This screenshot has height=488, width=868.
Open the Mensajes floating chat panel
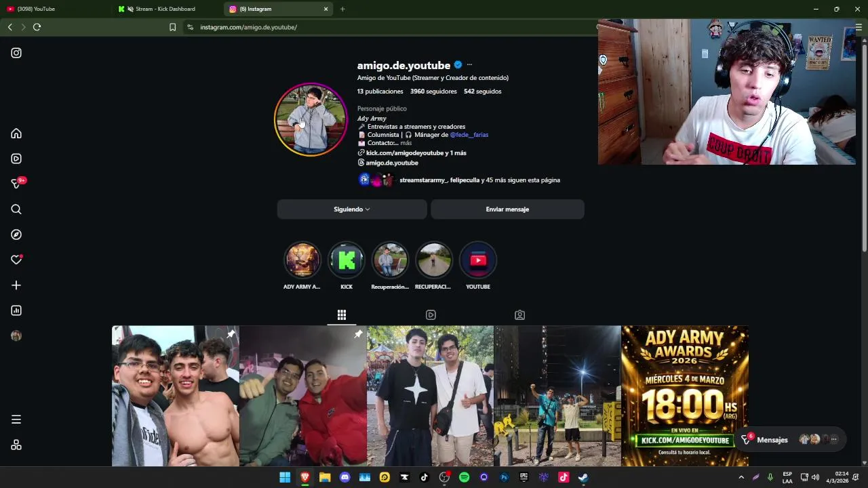(791, 440)
